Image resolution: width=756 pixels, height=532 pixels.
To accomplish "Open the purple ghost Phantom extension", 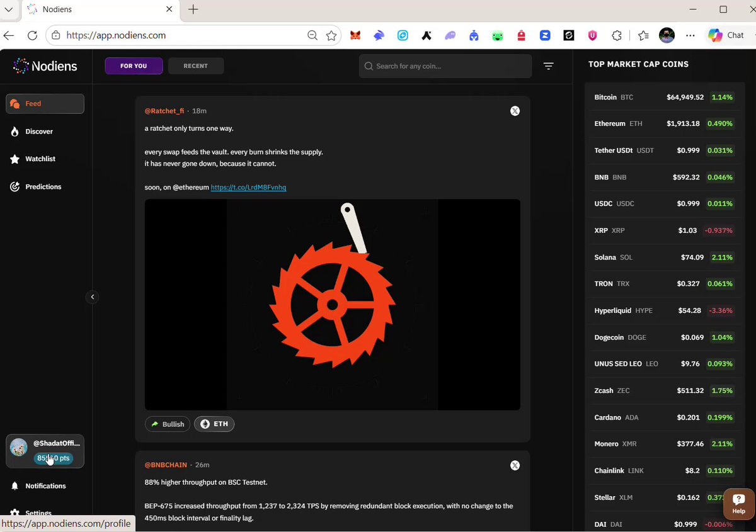I will point(450,36).
